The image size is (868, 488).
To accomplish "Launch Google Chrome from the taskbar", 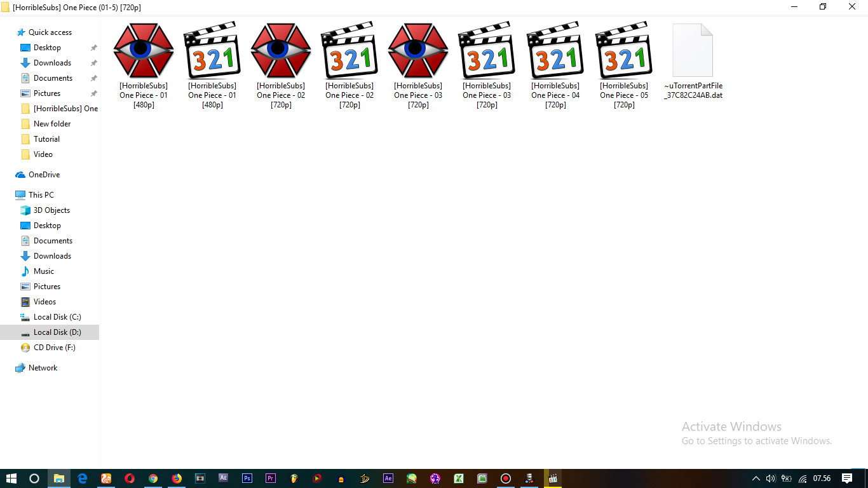I will coord(153,478).
